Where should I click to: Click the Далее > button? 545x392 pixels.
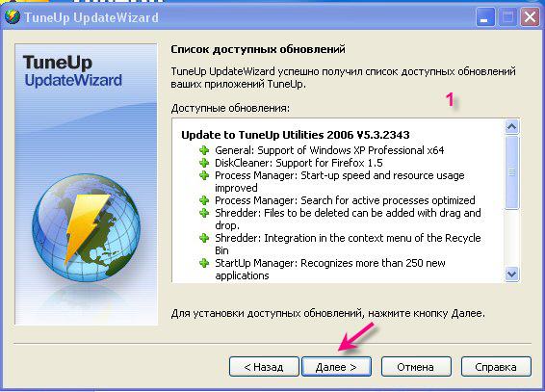pyautogui.click(x=336, y=367)
